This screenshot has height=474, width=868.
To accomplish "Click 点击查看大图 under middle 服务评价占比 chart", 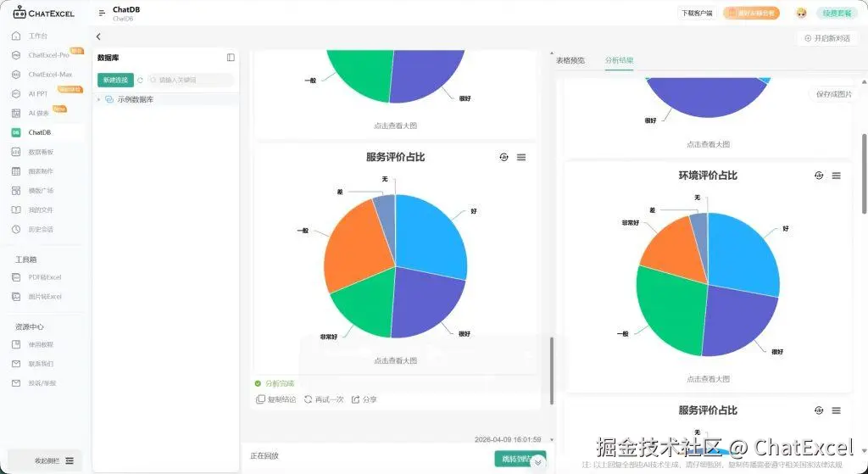I will coord(395,360).
